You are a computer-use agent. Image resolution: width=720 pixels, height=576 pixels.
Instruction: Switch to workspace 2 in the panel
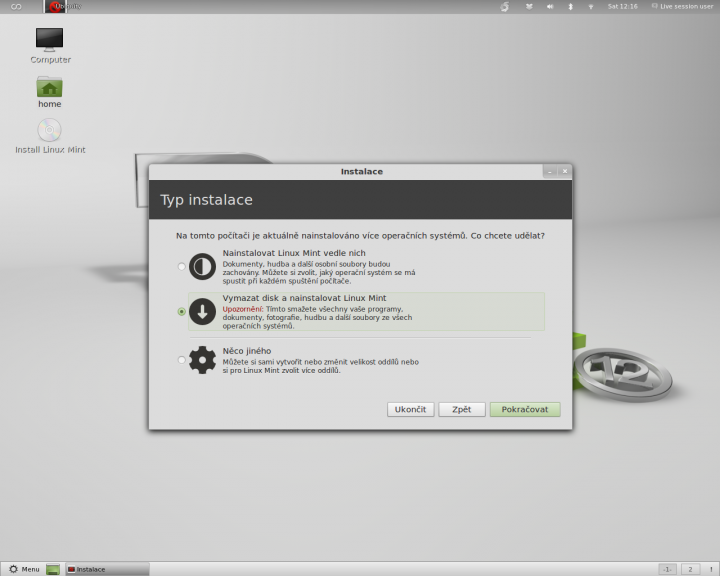690,569
